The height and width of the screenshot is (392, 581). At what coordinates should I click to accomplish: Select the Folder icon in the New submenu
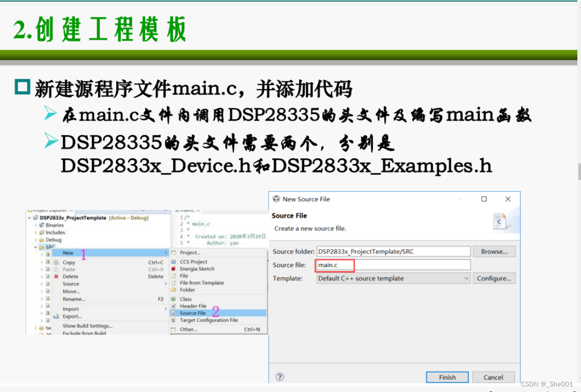(173, 288)
